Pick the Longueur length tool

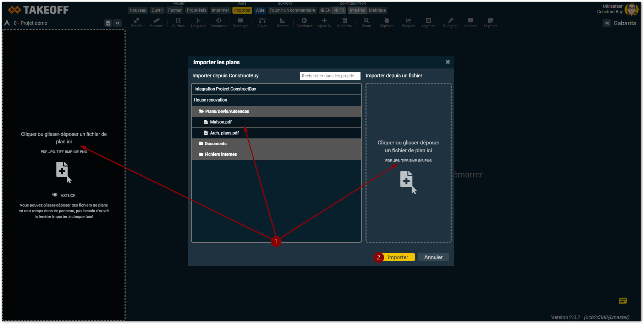(198, 22)
